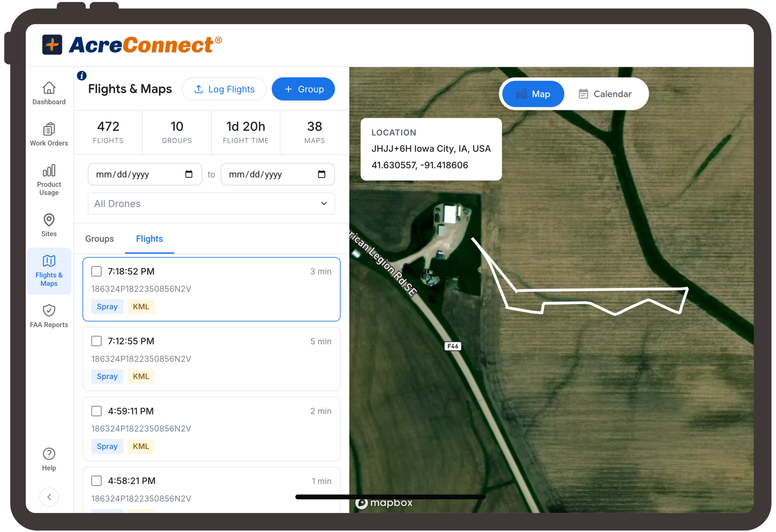Expand the All Drones dropdown
This screenshot has height=532, width=776.
[x=211, y=204]
